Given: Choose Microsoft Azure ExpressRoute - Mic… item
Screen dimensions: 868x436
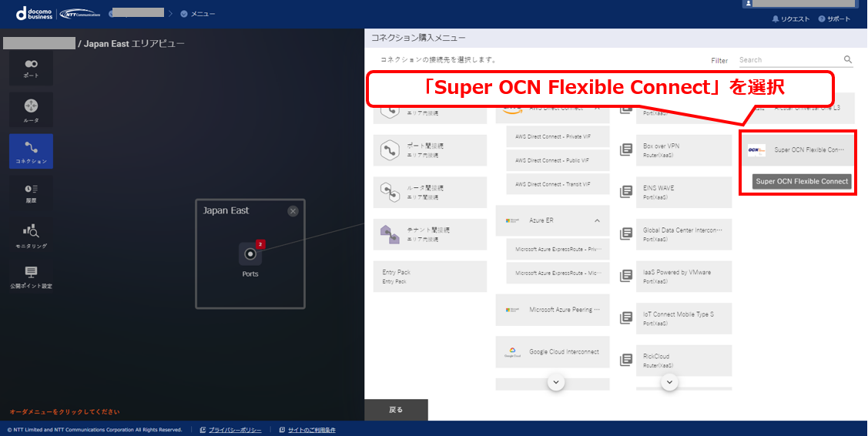Looking at the screenshot, I should 558,273.
